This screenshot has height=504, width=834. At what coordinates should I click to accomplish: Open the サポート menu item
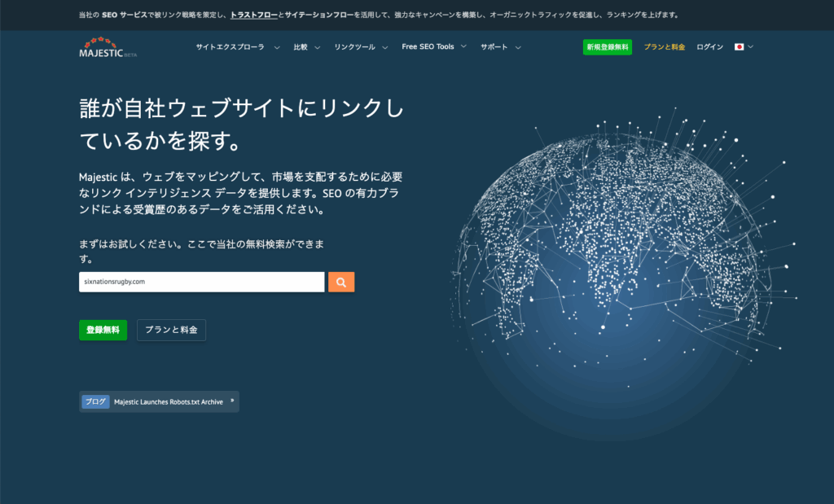pos(494,46)
